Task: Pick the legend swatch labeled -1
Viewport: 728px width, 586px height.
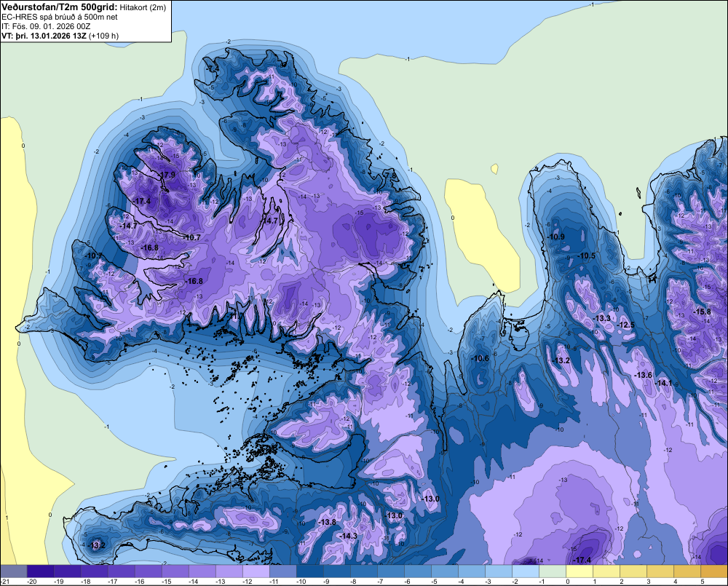Action: tap(553, 571)
